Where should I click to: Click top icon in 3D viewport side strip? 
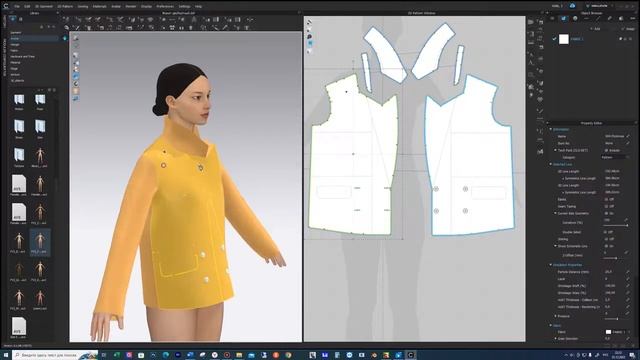click(76, 38)
